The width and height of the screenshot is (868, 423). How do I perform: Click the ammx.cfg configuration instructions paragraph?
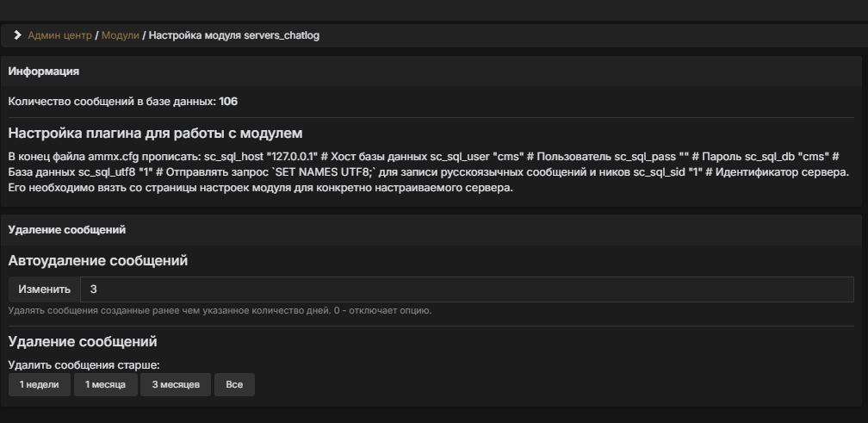[429, 172]
